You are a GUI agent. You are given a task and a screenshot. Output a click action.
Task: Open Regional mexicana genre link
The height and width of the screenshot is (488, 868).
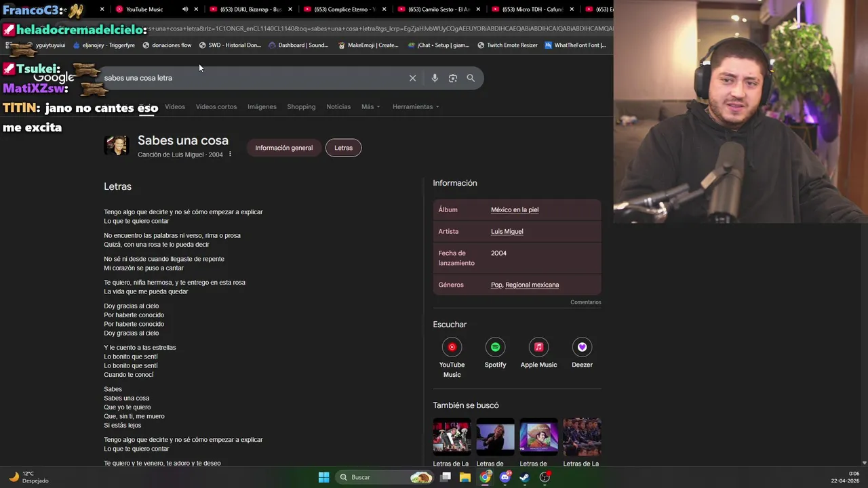[x=532, y=285]
